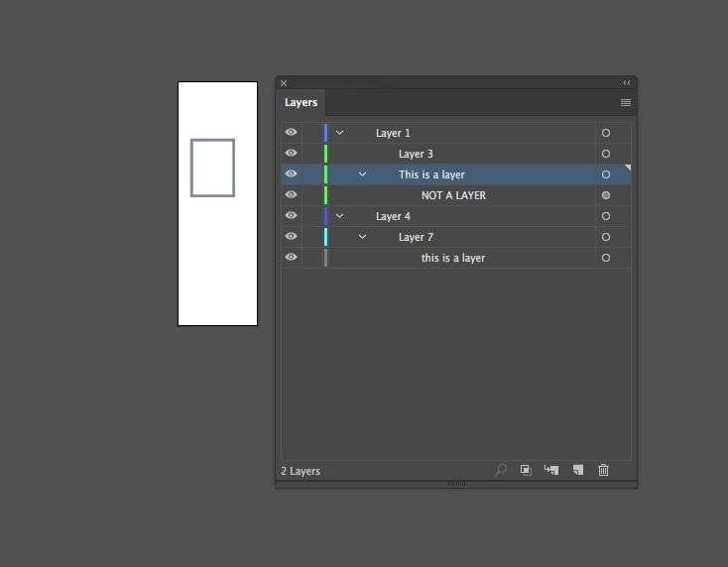Image resolution: width=728 pixels, height=567 pixels.
Task: Toggle visibility of NOT A LAYER item
Action: [x=292, y=194]
